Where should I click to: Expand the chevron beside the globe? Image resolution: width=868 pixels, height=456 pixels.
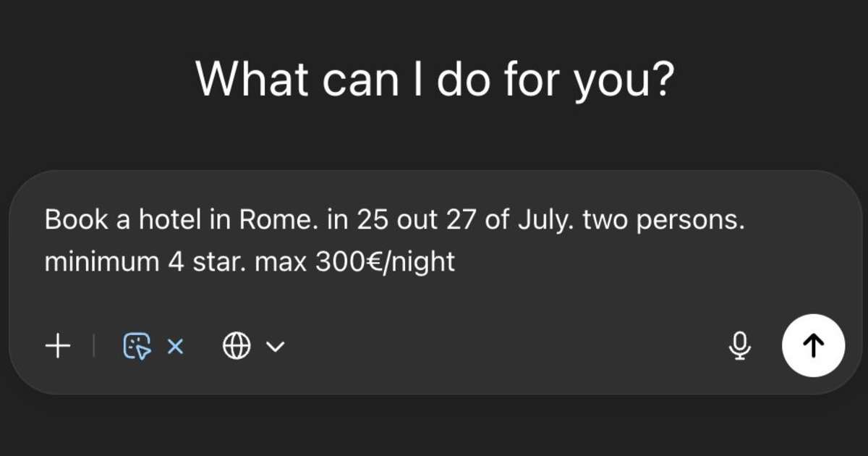point(275,347)
